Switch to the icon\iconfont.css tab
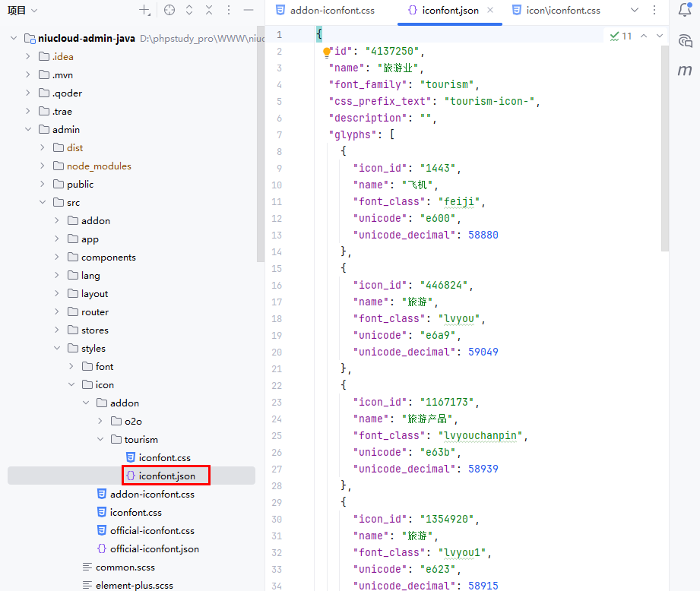Screen dimensions: 700x591 click(562, 11)
